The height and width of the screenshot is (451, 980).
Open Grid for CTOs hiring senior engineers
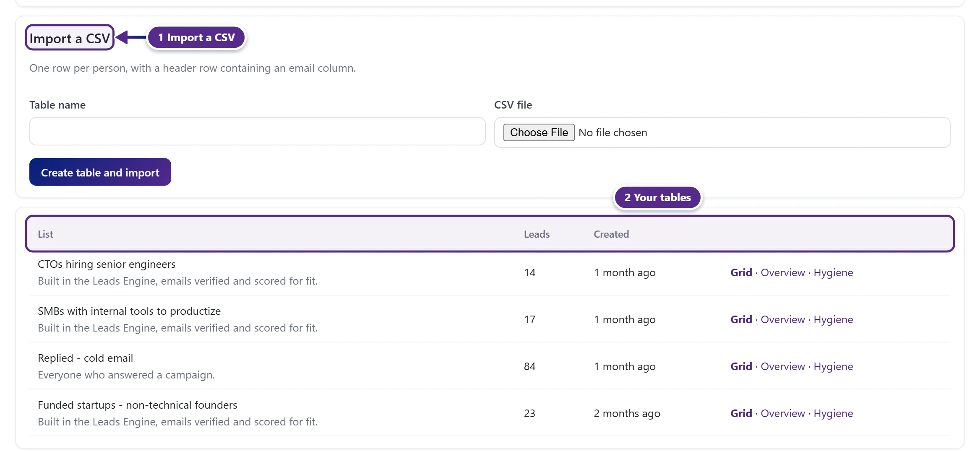tap(741, 272)
